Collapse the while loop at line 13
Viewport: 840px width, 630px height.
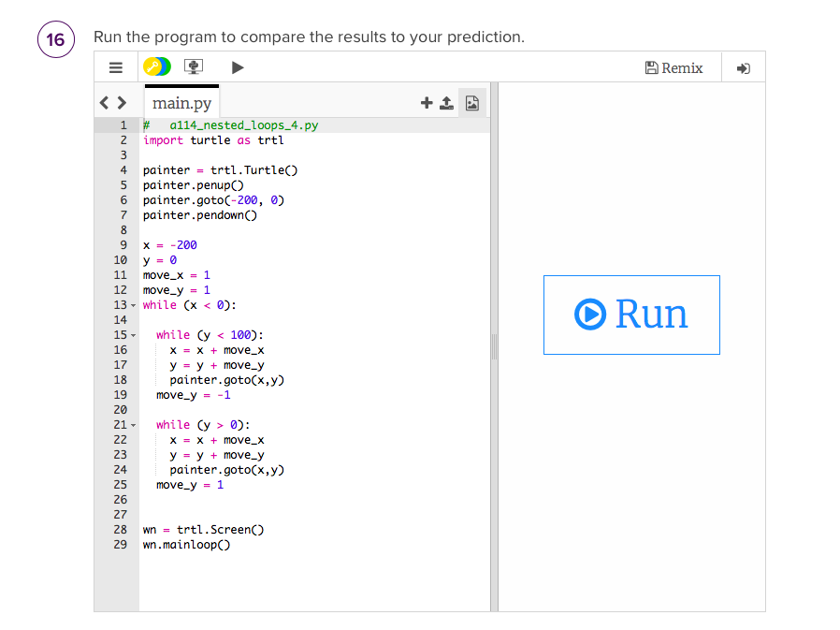(132, 305)
